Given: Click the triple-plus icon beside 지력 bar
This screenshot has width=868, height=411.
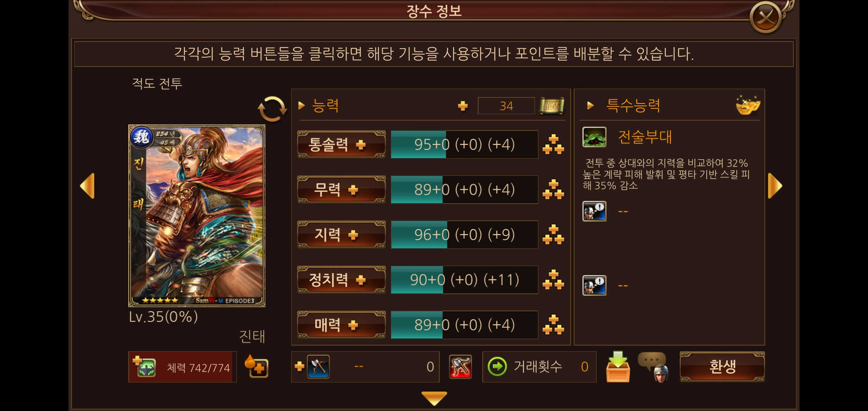Looking at the screenshot, I should (x=553, y=235).
